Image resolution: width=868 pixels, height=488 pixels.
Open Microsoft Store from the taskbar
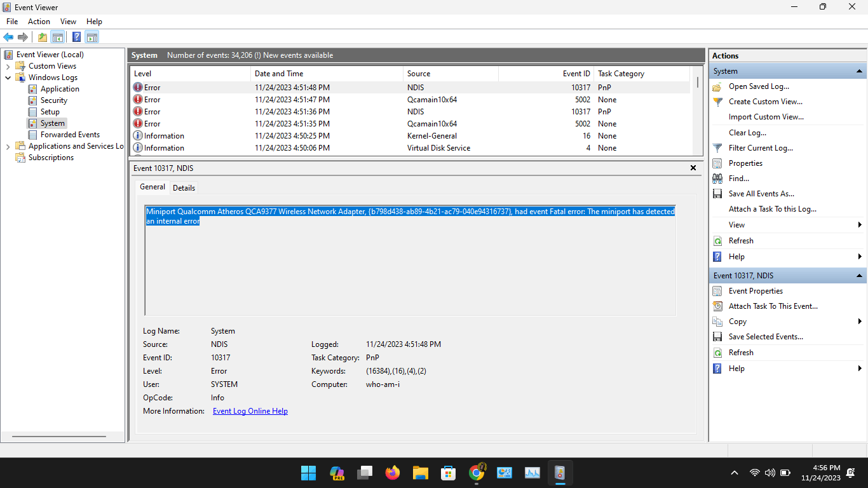[449, 473]
